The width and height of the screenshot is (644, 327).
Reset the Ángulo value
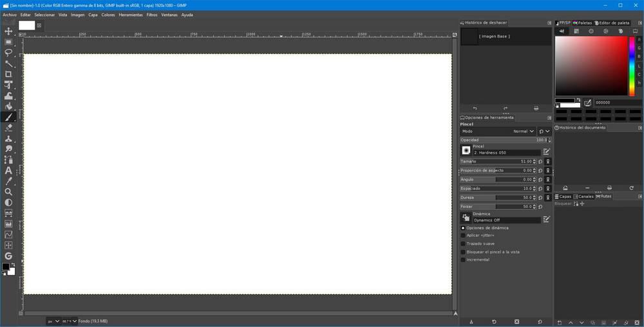click(x=540, y=180)
